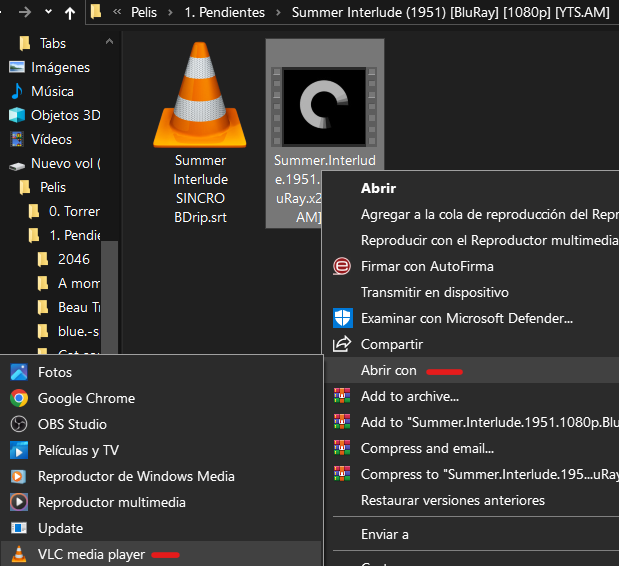The width and height of the screenshot is (619, 566).
Task: Click the Google Chrome icon in submenu
Action: tap(18, 398)
